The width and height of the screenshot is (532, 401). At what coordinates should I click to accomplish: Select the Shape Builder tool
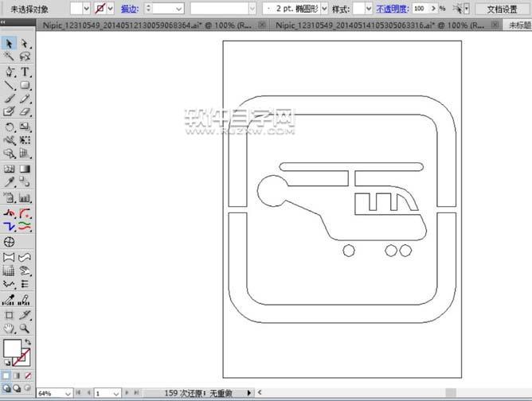[x=10, y=154]
